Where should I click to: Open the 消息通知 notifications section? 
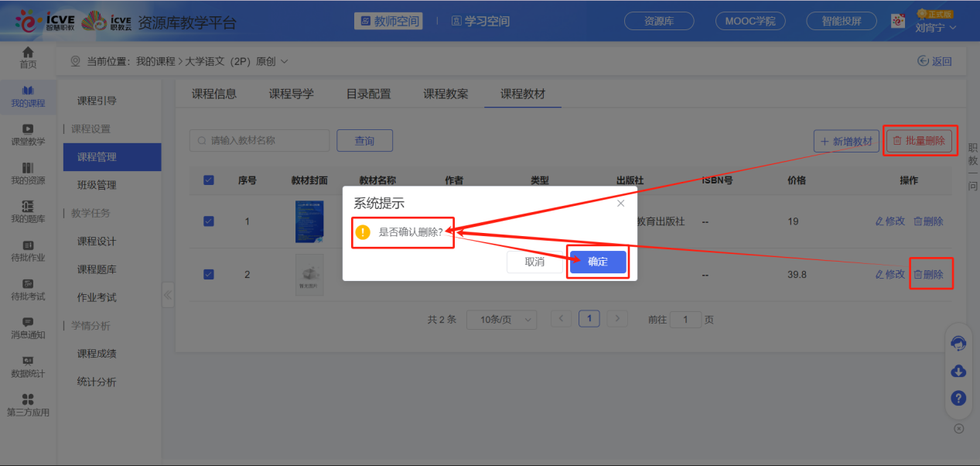[x=28, y=326]
